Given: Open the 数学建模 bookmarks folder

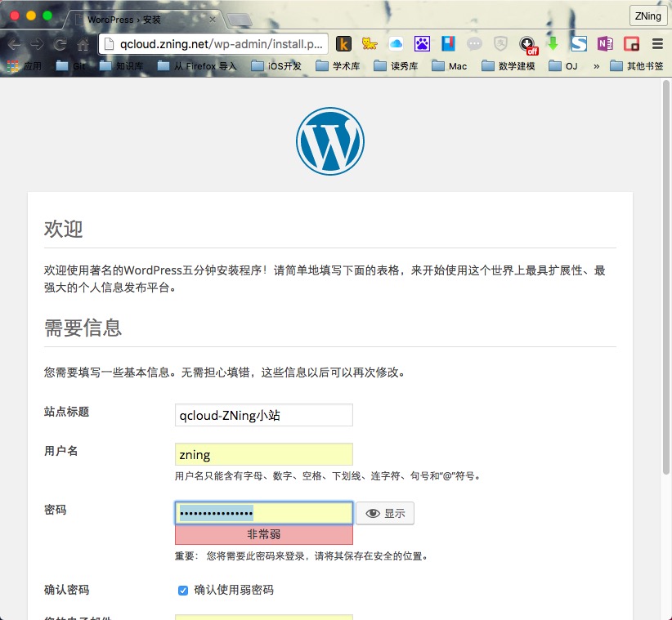Looking at the screenshot, I should point(508,66).
